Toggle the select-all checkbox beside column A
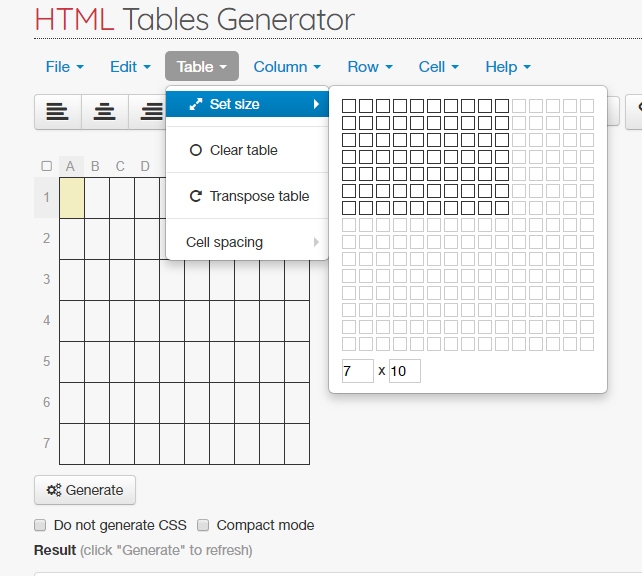The image size is (642, 576). click(47, 166)
